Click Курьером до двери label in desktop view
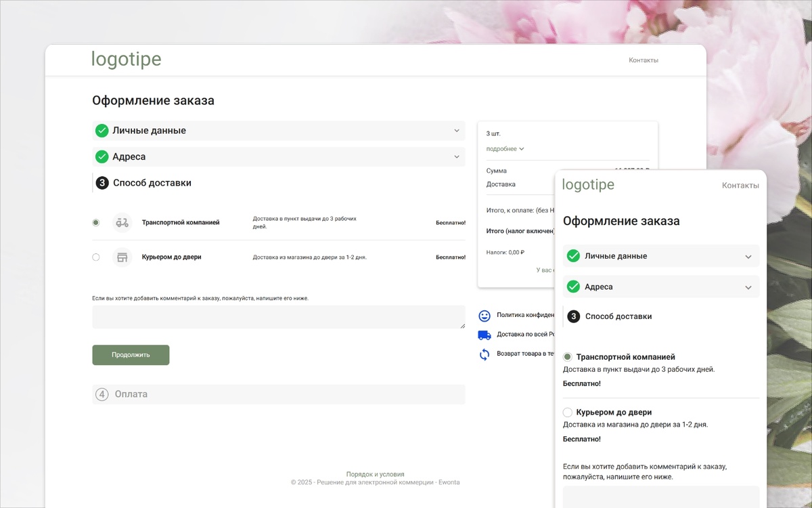The height and width of the screenshot is (508, 812). [x=172, y=257]
